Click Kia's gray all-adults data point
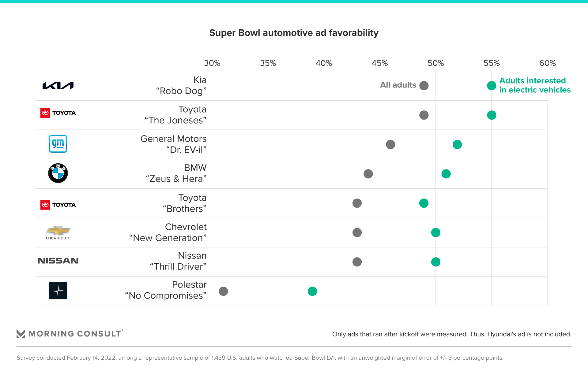The height and width of the screenshot is (371, 588). pos(424,86)
